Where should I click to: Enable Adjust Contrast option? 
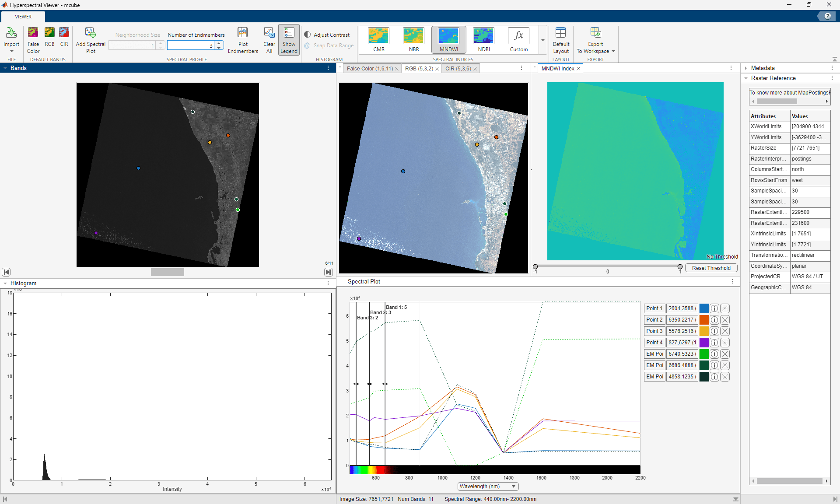327,35
